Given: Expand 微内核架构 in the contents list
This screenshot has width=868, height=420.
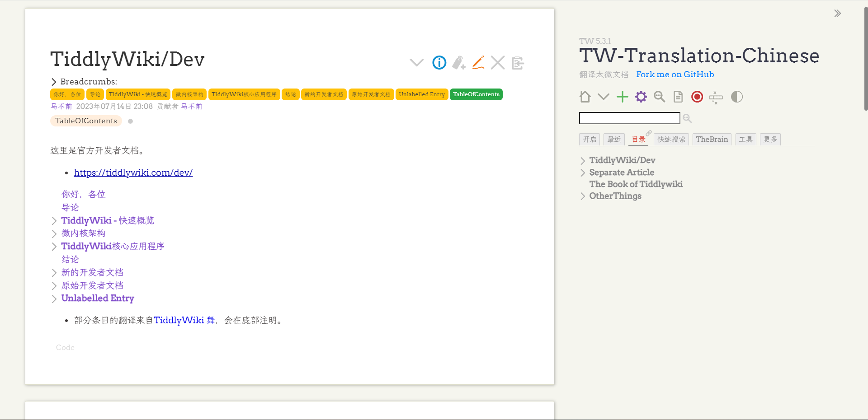Looking at the screenshot, I should tap(54, 233).
